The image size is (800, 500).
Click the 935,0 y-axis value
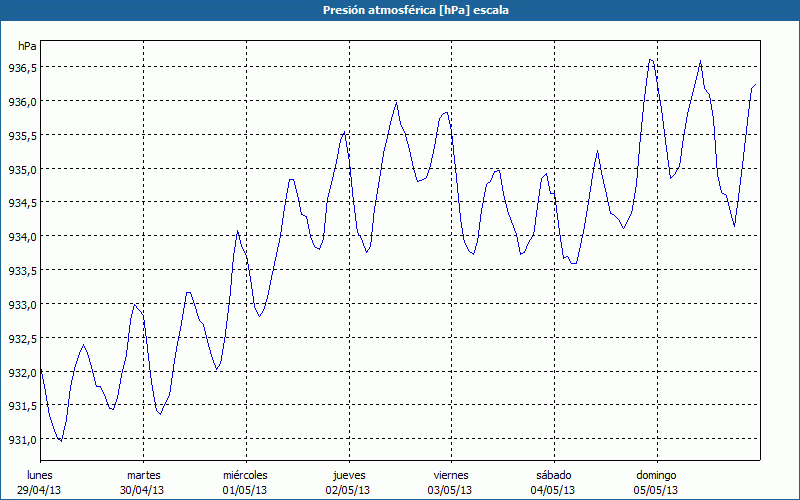coord(22,169)
